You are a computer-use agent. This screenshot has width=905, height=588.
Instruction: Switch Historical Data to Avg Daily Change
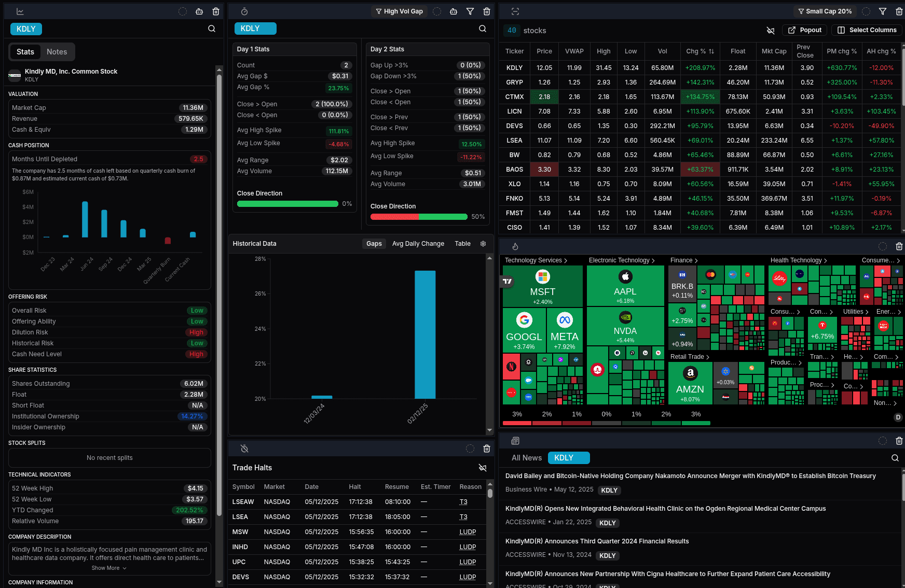tap(418, 244)
